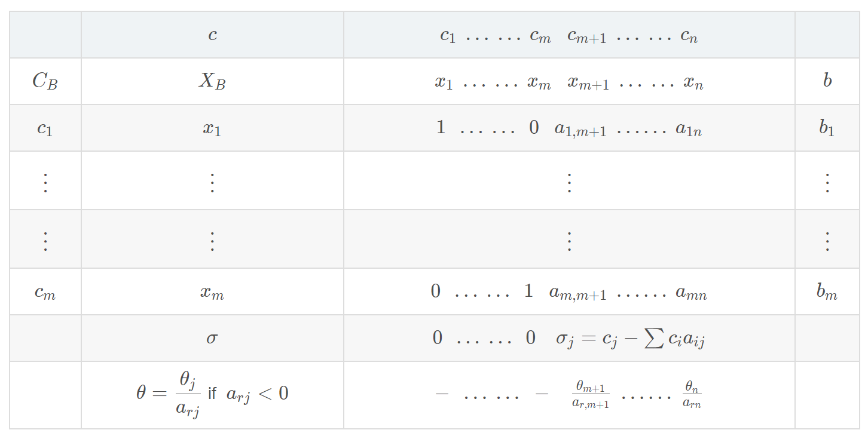
Task: Select the top row of cost coefficients
Action: (569, 36)
